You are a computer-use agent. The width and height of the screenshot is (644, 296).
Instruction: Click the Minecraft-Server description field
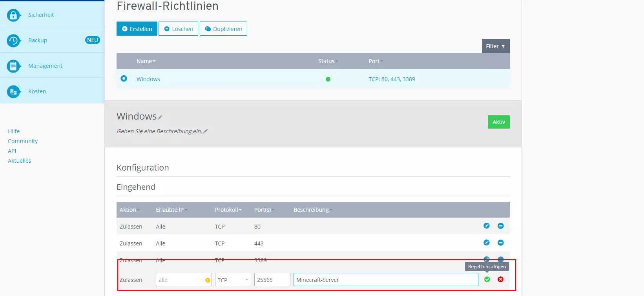385,280
